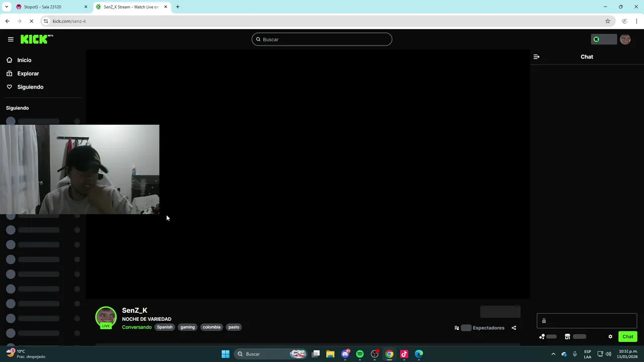Expand hidden system tray icons chevron

pos(553,354)
